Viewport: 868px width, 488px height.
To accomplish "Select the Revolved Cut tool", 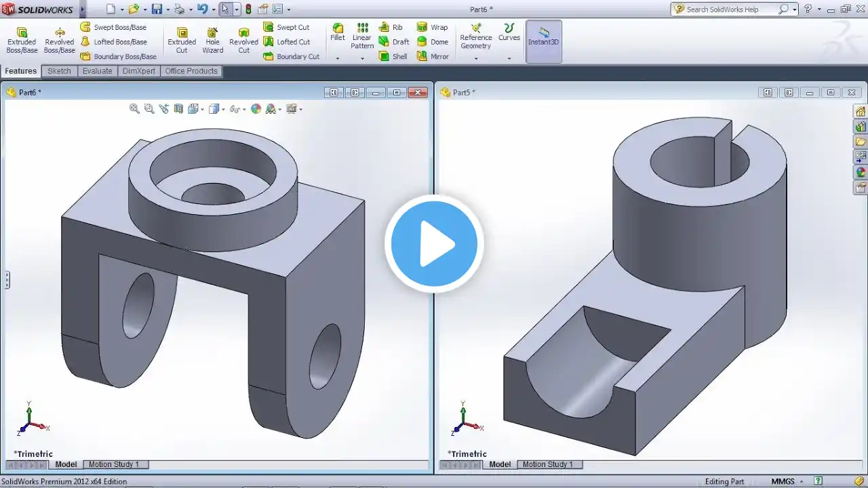I will (244, 41).
